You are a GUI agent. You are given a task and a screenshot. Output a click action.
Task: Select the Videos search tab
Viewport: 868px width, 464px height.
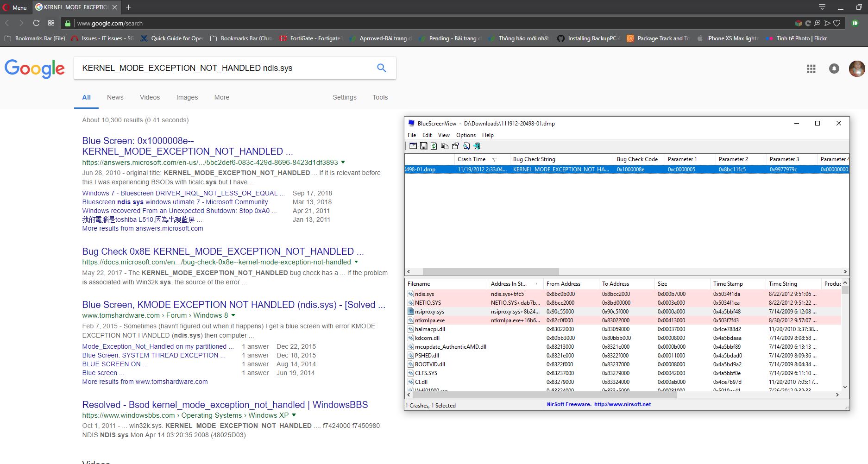tap(150, 97)
